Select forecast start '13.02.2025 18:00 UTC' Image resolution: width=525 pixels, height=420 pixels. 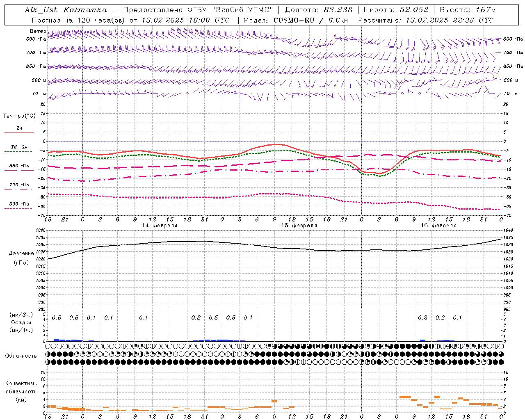[185, 20]
